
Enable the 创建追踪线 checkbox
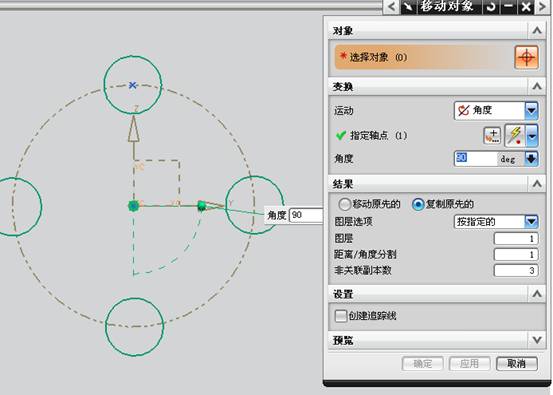340,316
